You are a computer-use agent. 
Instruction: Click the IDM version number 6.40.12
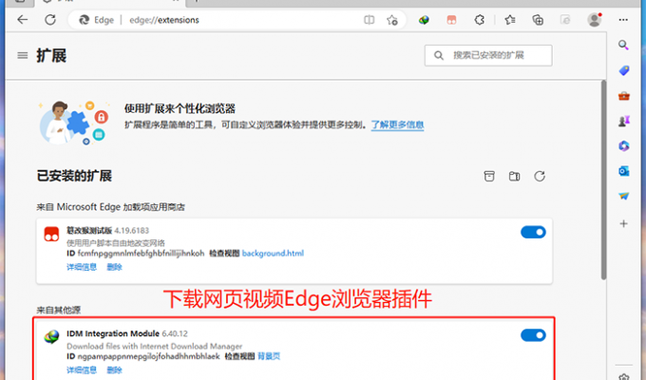175,333
